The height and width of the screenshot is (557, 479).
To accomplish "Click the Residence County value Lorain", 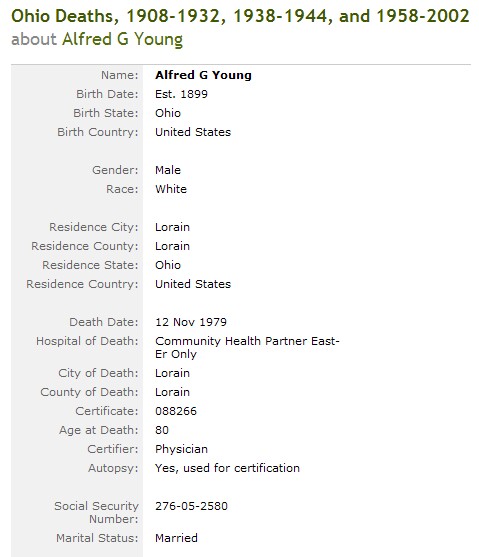I will [172, 246].
